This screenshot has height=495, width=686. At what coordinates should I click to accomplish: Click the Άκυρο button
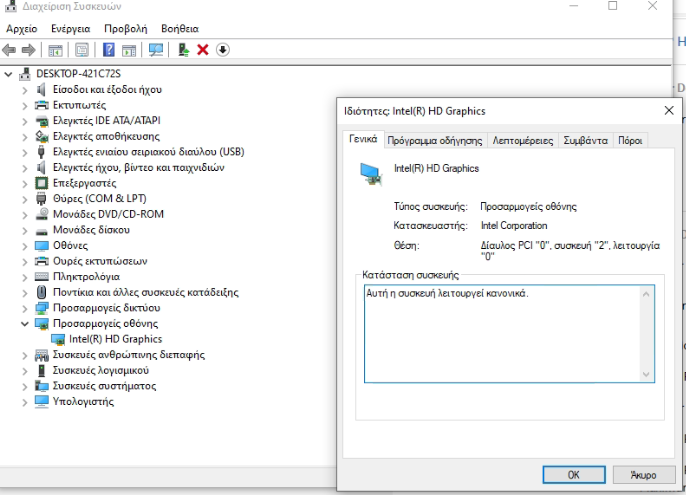point(644,475)
